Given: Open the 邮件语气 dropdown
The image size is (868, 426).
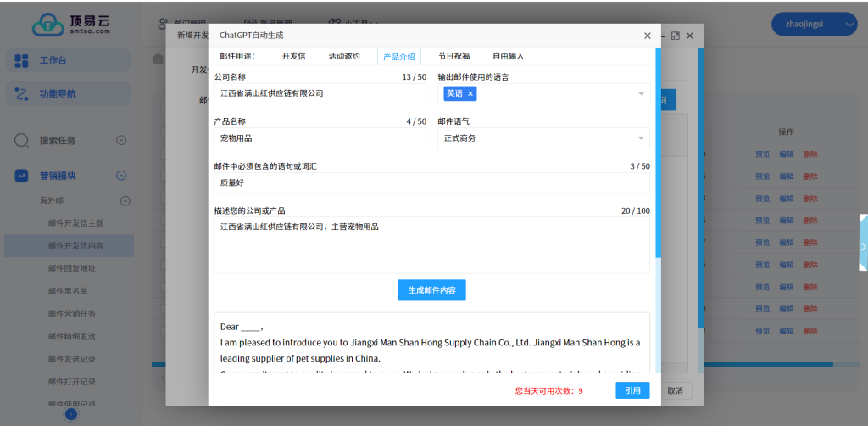Looking at the screenshot, I should click(641, 138).
